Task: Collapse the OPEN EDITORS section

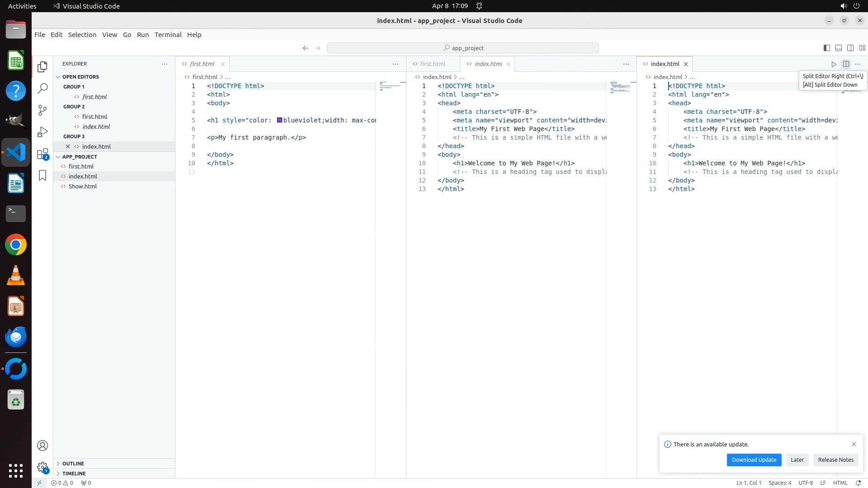Action: (80, 77)
